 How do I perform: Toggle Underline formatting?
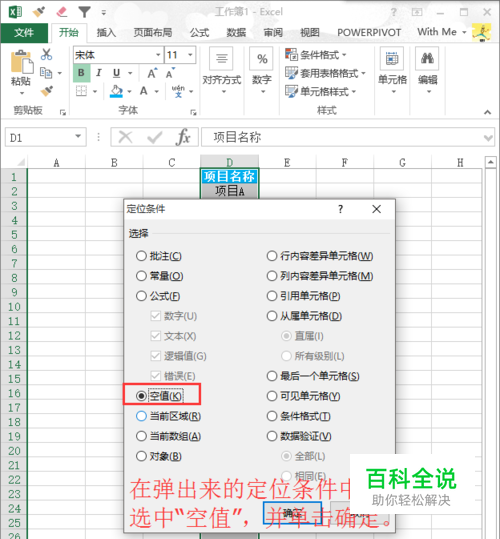tap(116, 73)
